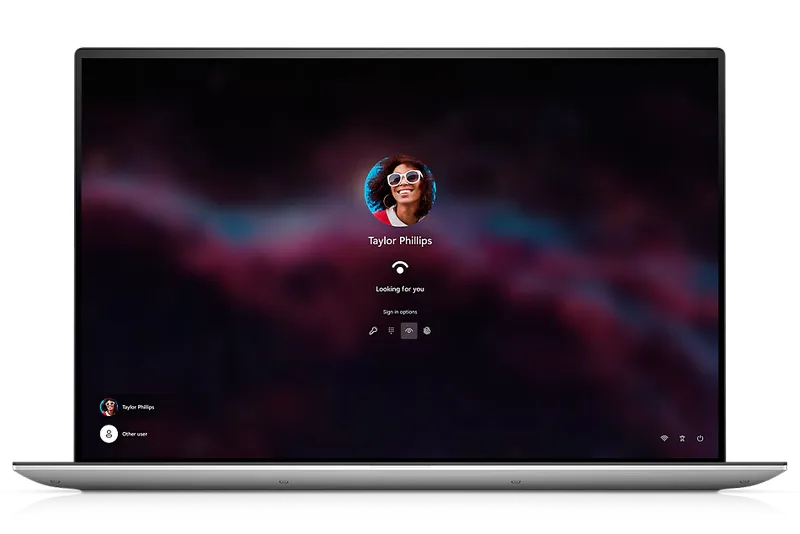Viewport: 800px width, 534px height.
Task: Click the large Taylor Phillips name heading
Action: click(400, 241)
